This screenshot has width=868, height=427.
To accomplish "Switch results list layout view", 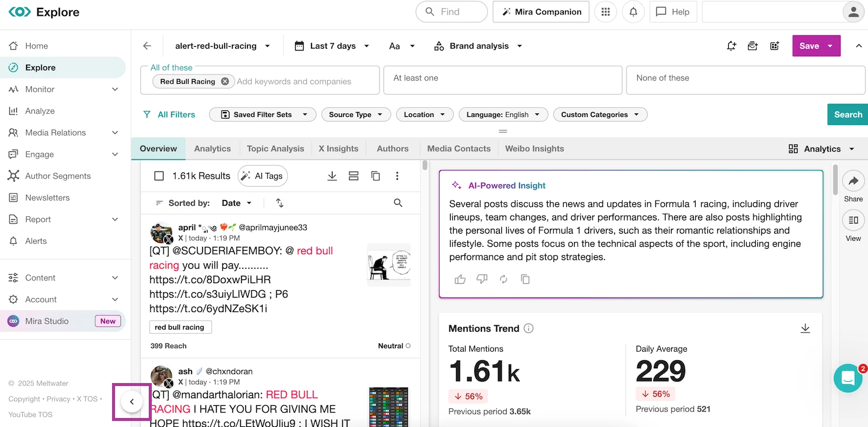I will (354, 176).
